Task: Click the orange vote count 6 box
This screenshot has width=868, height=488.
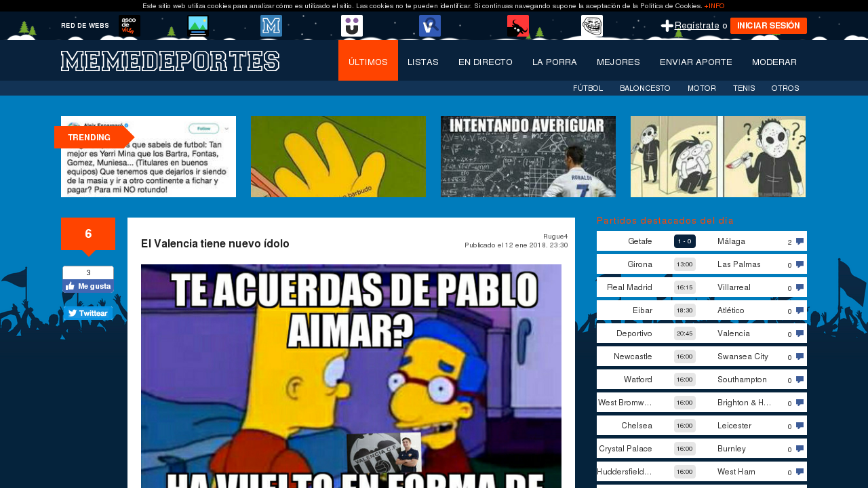Action: pyautogui.click(x=88, y=235)
